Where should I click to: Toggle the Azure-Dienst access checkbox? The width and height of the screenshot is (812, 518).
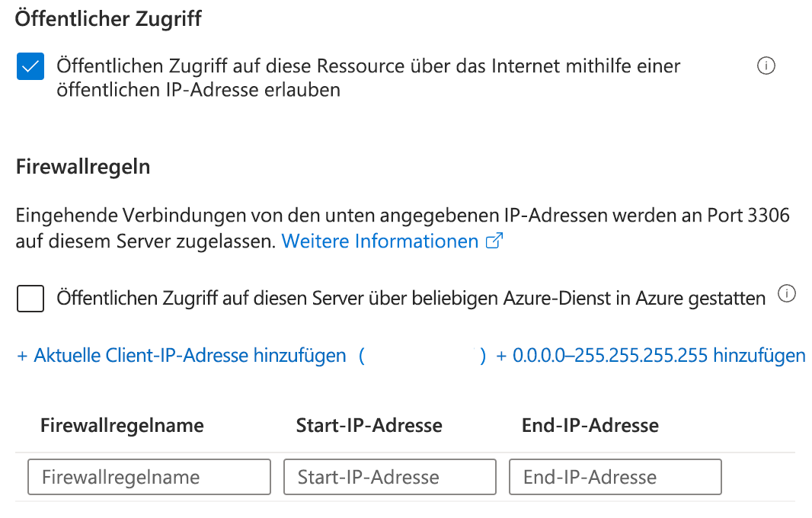tap(30, 298)
